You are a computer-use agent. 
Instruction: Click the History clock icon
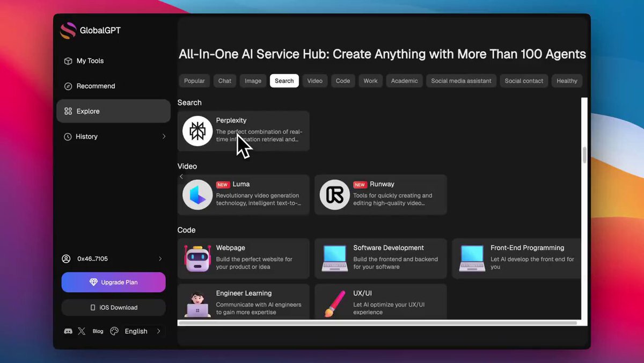tap(68, 137)
